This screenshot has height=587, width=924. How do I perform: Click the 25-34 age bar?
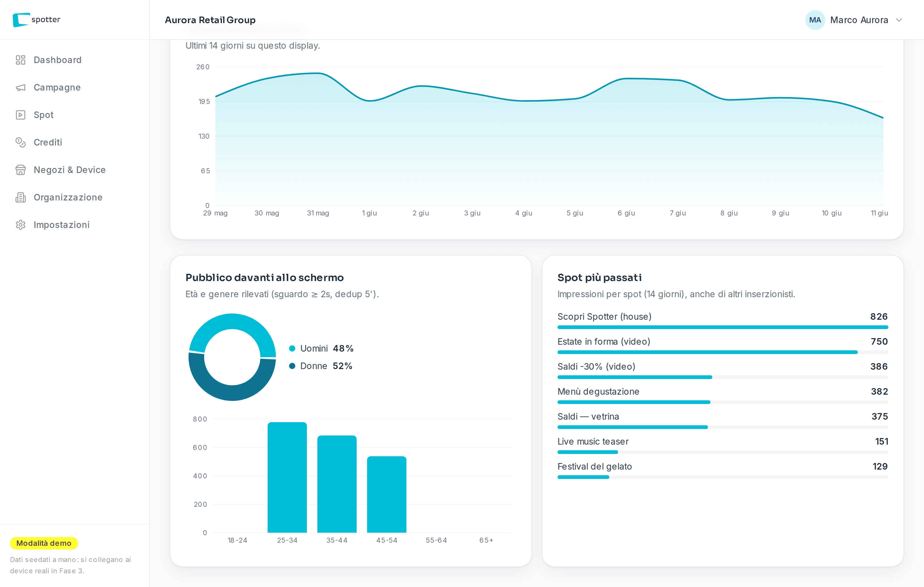(287, 477)
